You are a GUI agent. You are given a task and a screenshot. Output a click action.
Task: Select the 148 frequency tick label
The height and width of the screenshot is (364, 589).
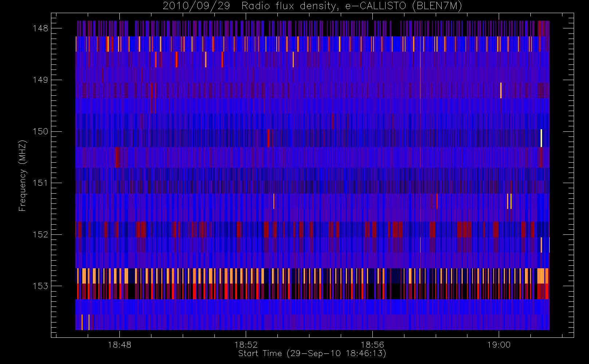coord(40,28)
